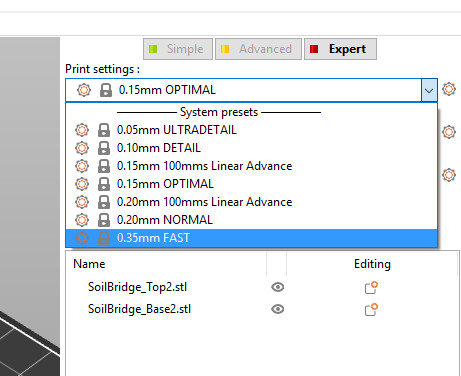Image resolution: width=461 pixels, height=376 pixels.
Task: Toggle visibility eye for SoilBridge_Top2.stl
Action: [x=278, y=287]
